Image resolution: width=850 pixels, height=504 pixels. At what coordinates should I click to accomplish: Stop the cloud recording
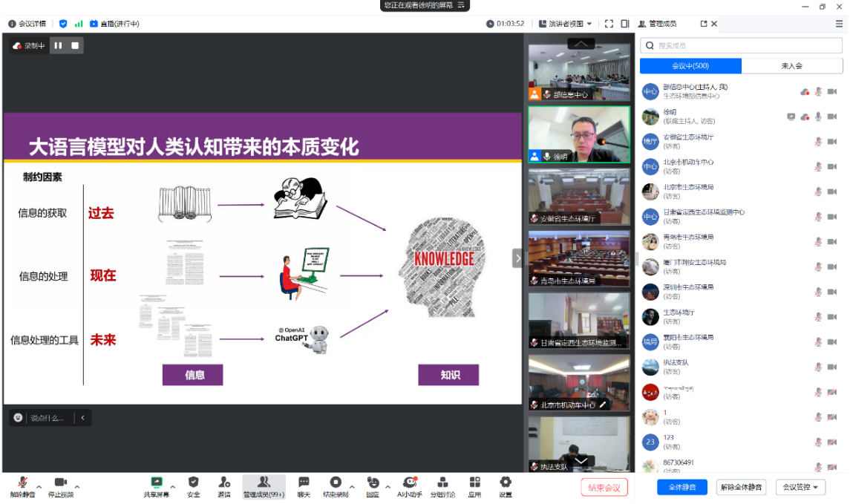[75, 46]
